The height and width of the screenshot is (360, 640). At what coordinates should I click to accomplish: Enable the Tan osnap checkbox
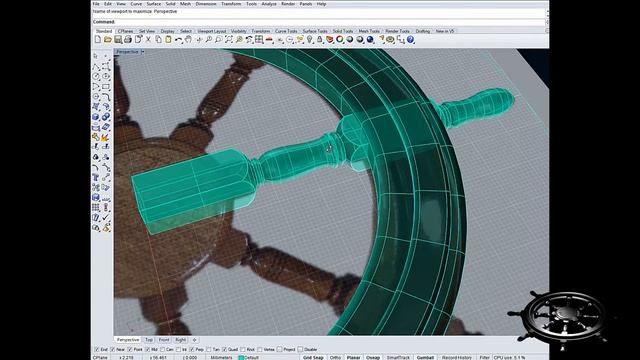coord(209,350)
